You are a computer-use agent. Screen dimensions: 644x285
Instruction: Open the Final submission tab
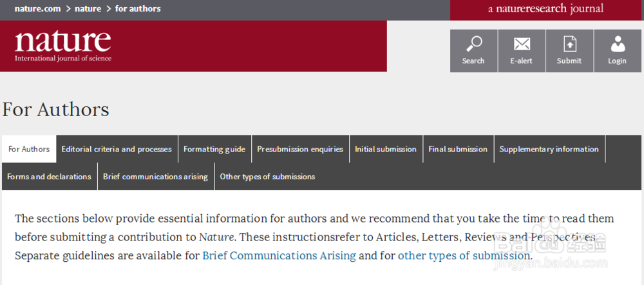[x=458, y=149]
